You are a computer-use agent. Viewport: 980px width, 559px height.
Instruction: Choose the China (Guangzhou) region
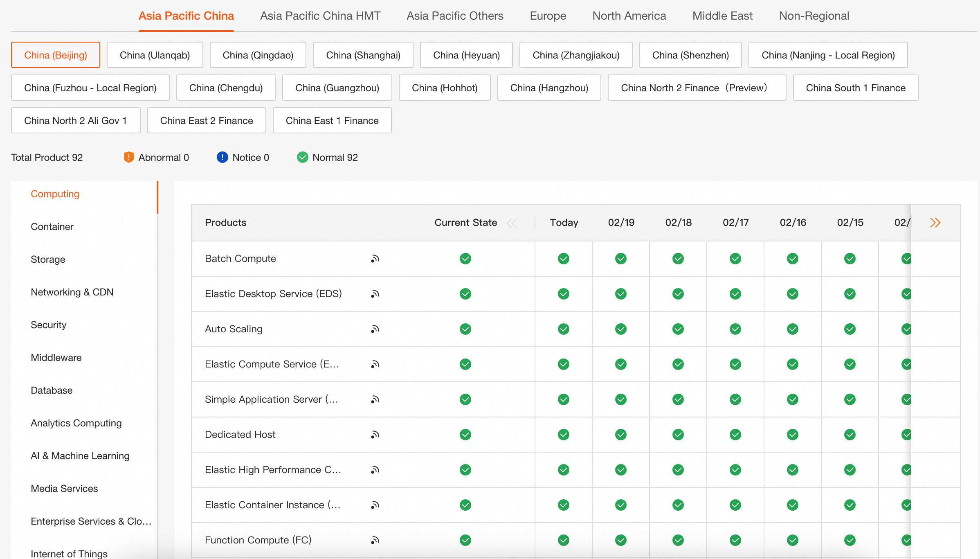click(x=337, y=88)
